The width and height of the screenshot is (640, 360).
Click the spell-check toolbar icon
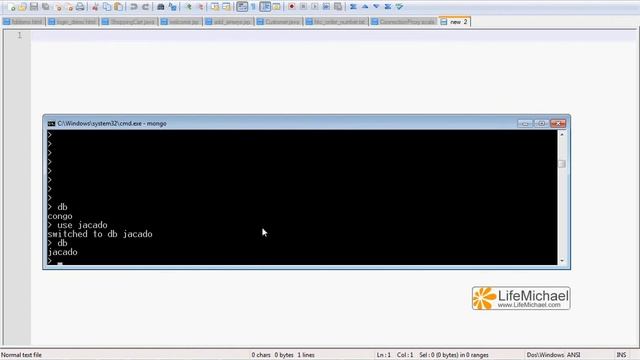coord(400,7)
